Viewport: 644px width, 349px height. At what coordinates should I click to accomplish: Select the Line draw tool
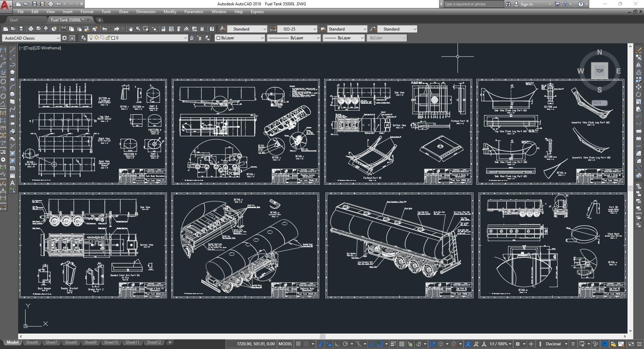point(12,50)
